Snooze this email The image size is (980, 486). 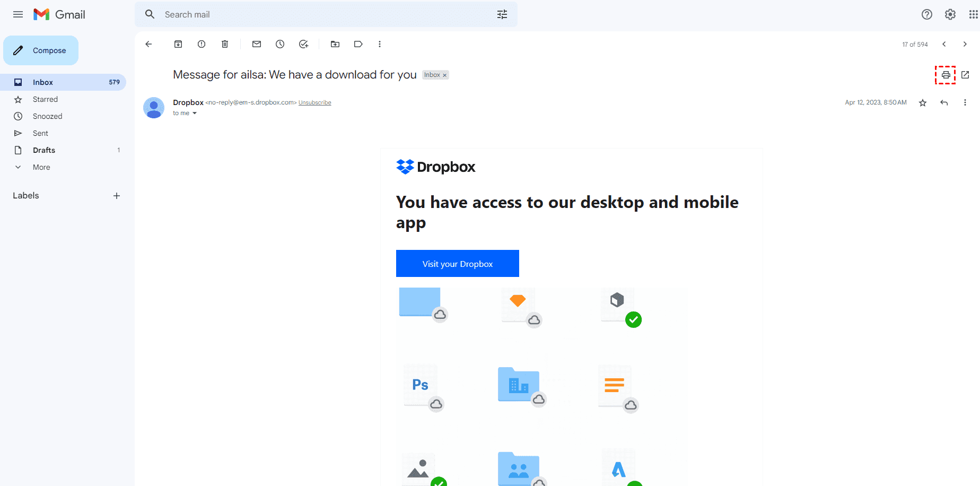click(280, 44)
